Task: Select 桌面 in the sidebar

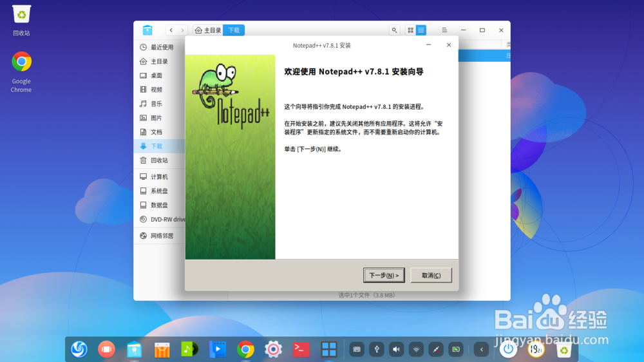Action: click(159, 75)
